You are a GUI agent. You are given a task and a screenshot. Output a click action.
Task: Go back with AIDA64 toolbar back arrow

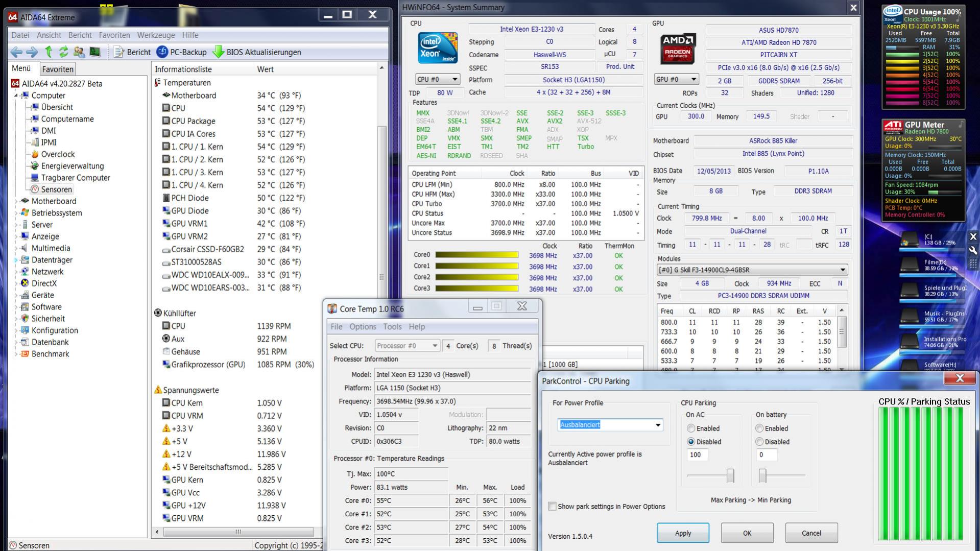coord(16,52)
